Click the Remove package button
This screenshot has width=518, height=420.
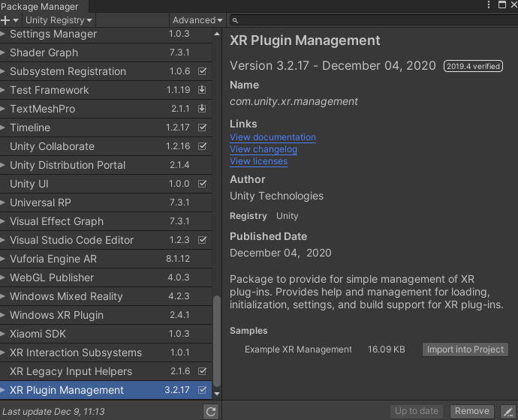tap(472, 411)
